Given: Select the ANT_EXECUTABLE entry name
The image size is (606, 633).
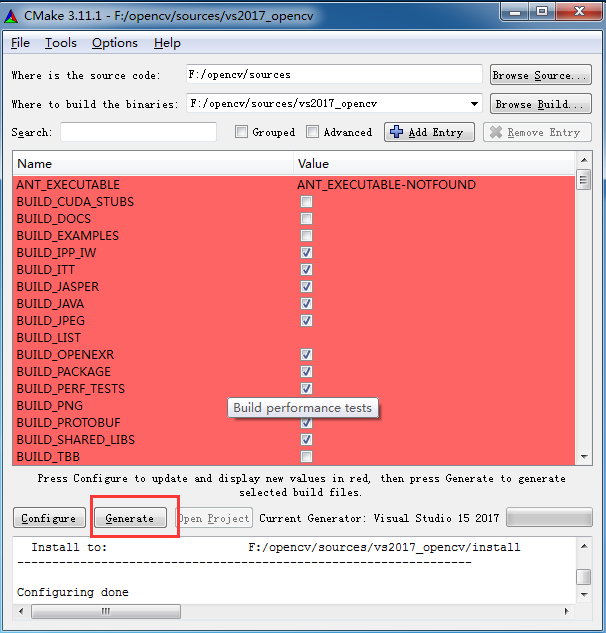Looking at the screenshot, I should [68, 184].
